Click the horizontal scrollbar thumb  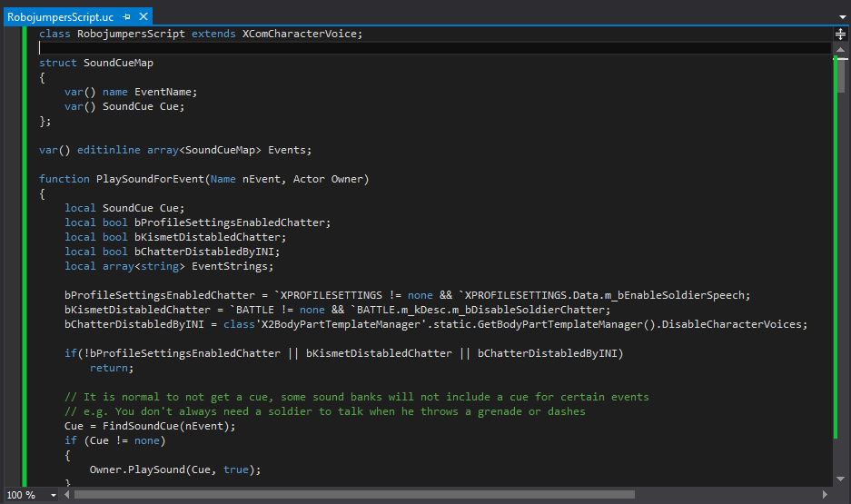pos(354,494)
